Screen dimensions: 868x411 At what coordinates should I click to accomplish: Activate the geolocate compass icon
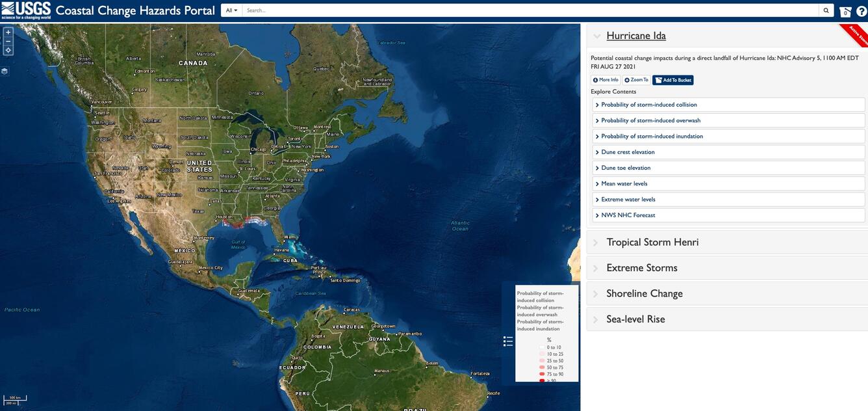pos(6,49)
